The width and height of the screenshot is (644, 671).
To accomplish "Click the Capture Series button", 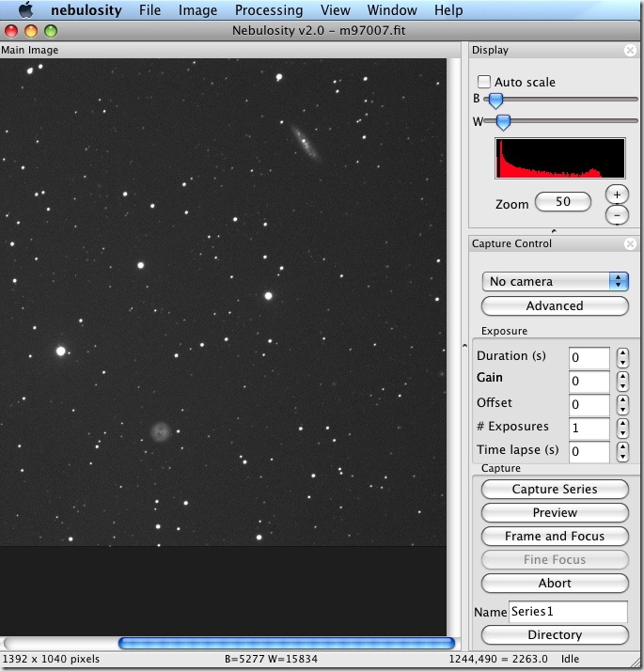I will coord(555,489).
